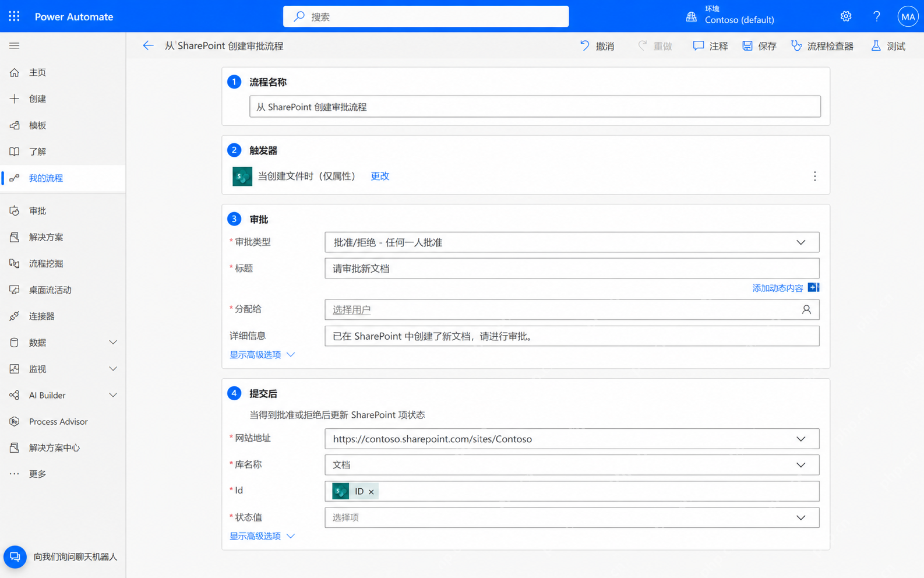
Task: Expand 显示高级选项 in 提交后 section
Action: [x=262, y=536]
